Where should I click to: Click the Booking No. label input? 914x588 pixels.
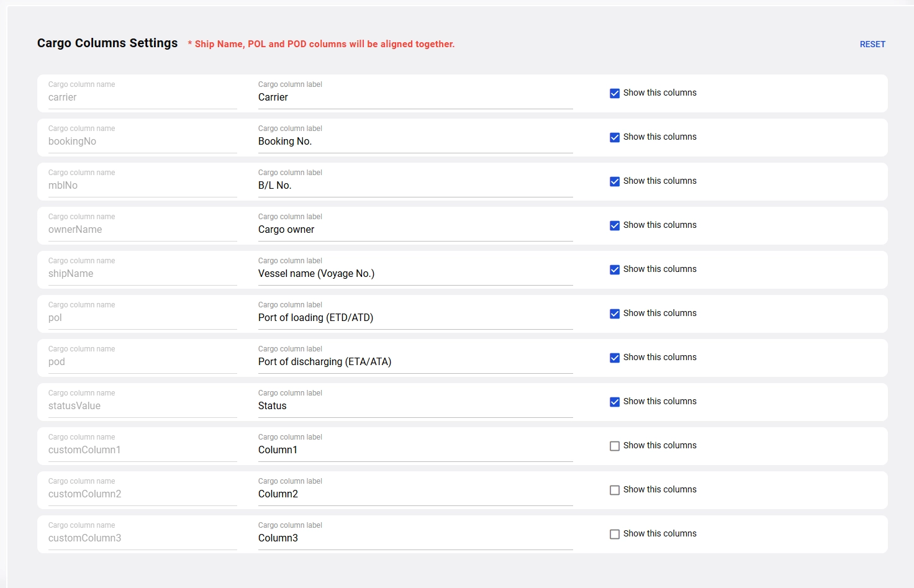(x=415, y=142)
